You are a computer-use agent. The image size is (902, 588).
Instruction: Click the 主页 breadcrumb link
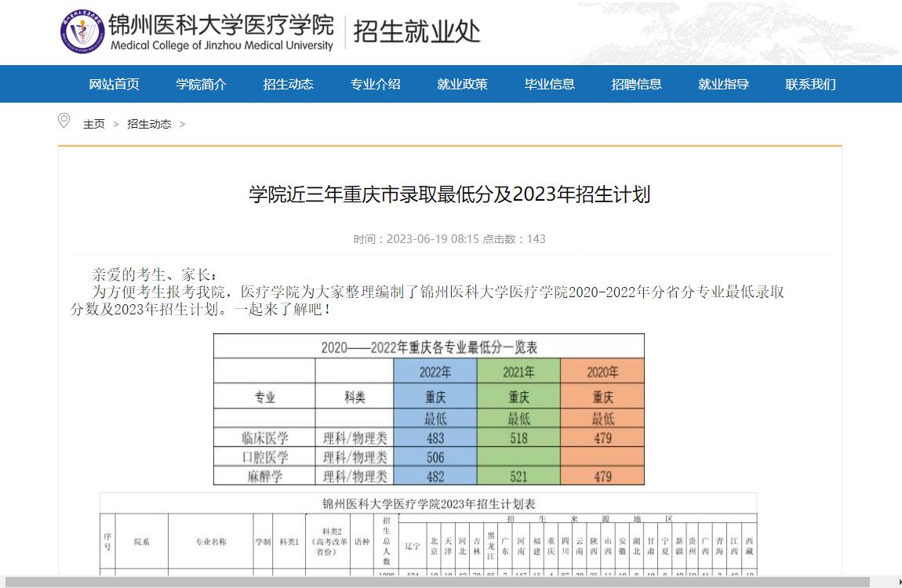[x=94, y=124]
